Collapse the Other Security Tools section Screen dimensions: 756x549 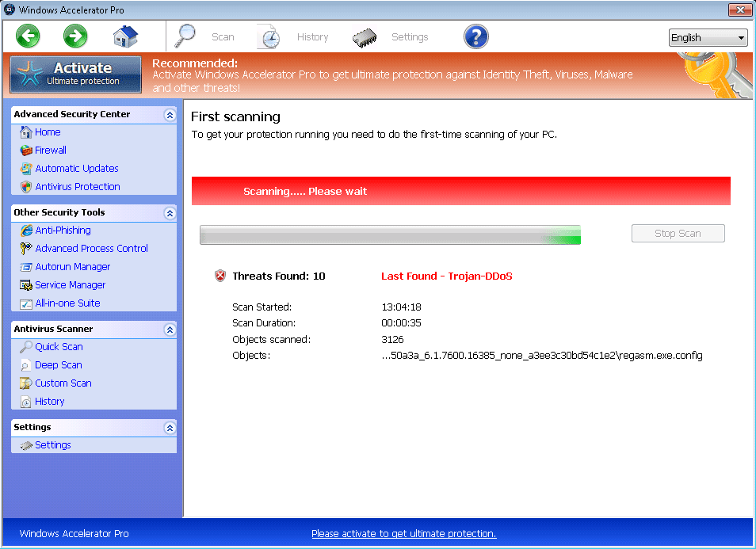(x=169, y=213)
